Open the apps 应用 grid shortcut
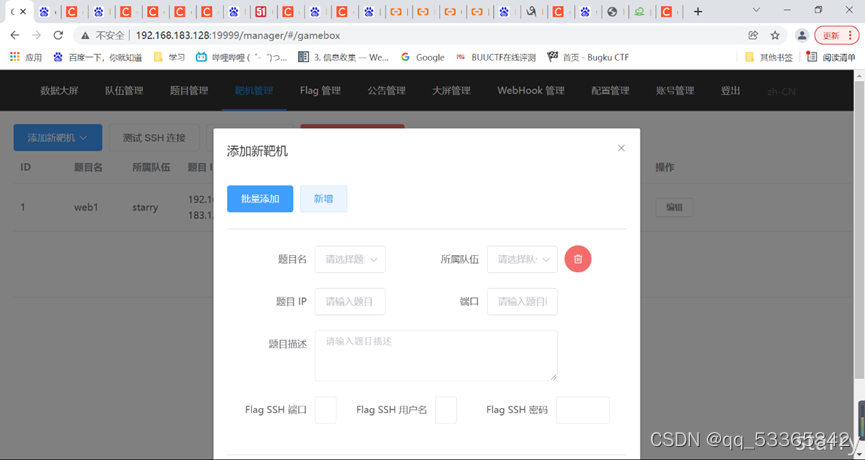The height and width of the screenshot is (460, 865). 26,57
